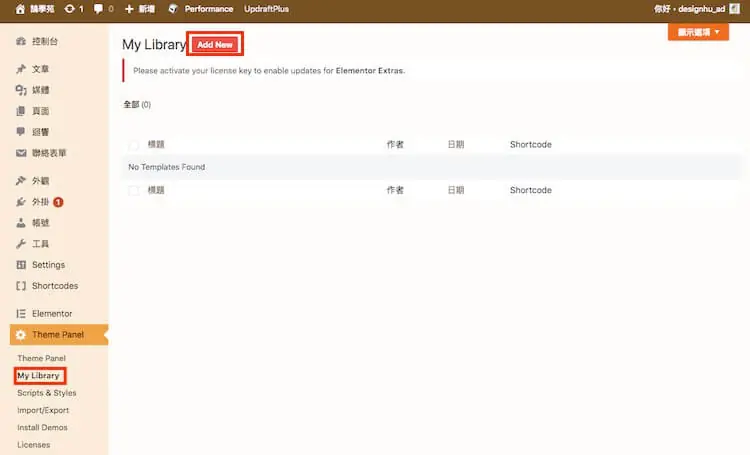Open the comments bubble icon in the admin bar
Image resolution: width=750 pixels, height=455 pixels.
(98, 9)
